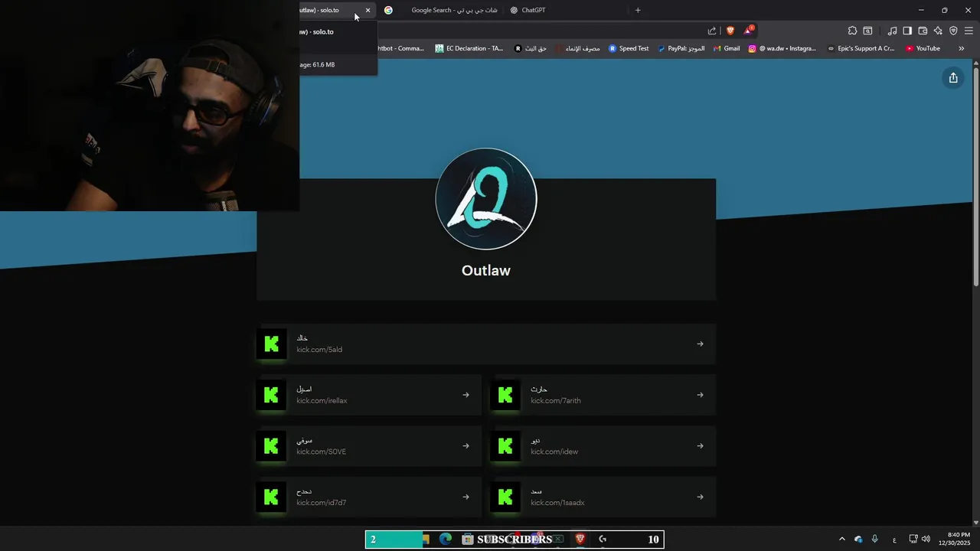Image resolution: width=980 pixels, height=551 pixels.
Task: Click the microphone tray icon
Action: [874, 540]
